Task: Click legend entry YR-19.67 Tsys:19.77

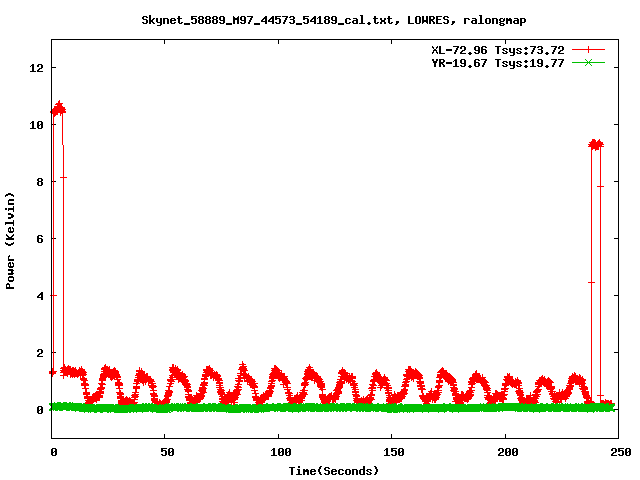Action: pyautogui.click(x=498, y=63)
